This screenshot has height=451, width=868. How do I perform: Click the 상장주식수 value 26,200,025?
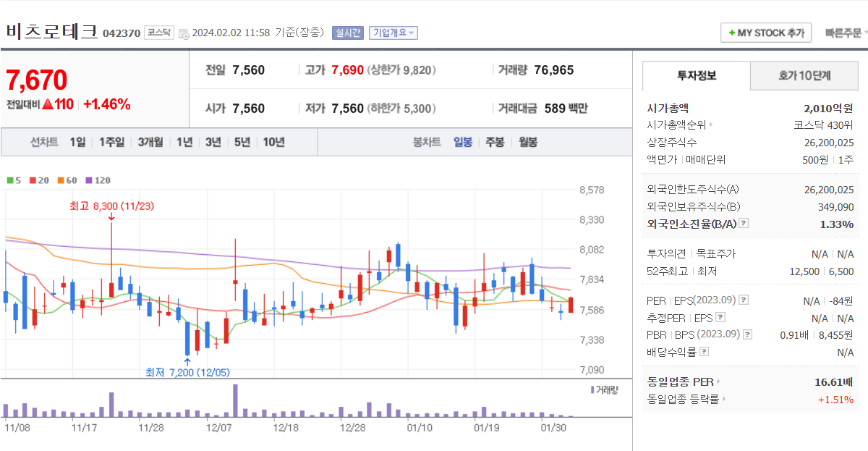click(x=829, y=142)
